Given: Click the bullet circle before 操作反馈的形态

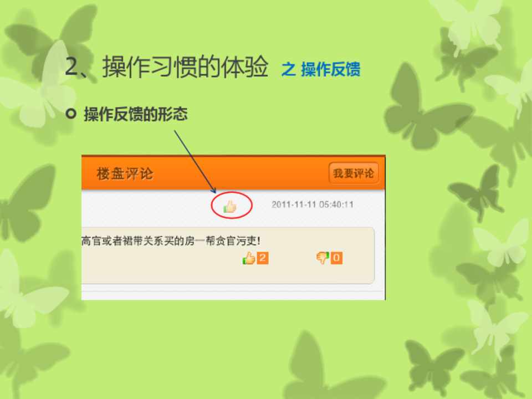Looking at the screenshot, I should [71, 113].
